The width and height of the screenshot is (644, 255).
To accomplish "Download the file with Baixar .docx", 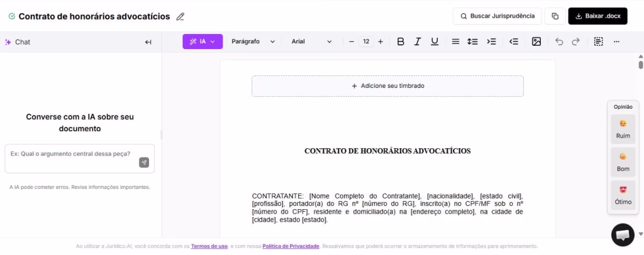I will [x=597, y=16].
